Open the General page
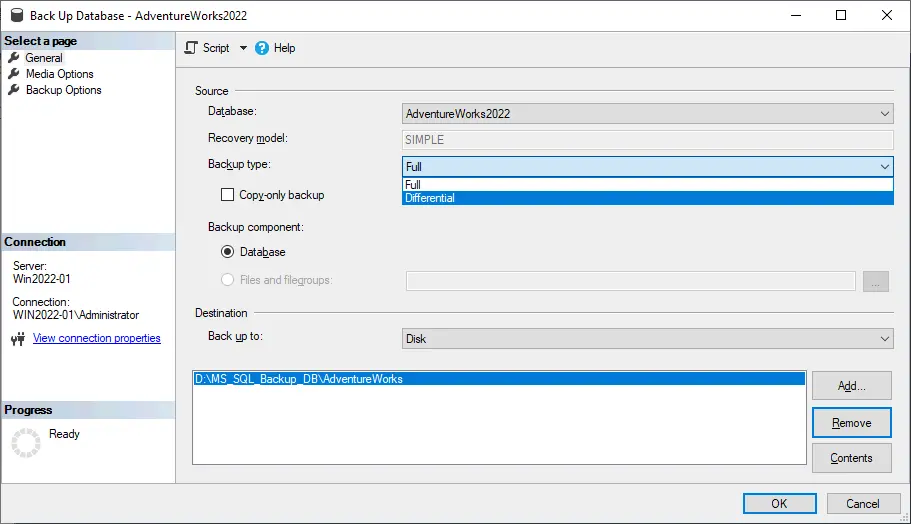 point(44,58)
